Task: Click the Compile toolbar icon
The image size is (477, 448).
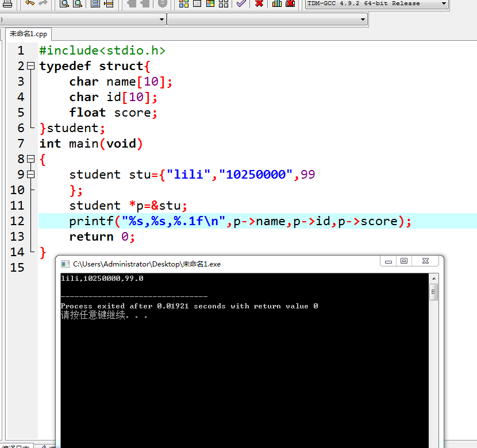Action: point(184,3)
